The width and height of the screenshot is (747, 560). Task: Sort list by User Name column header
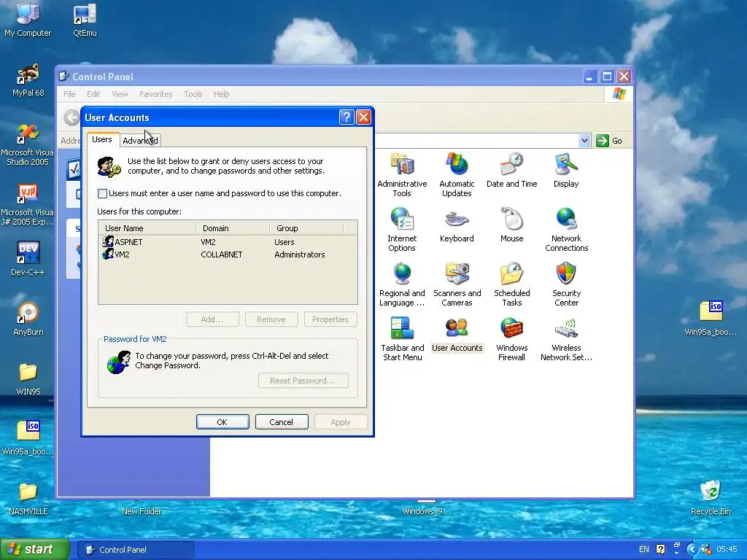point(147,228)
